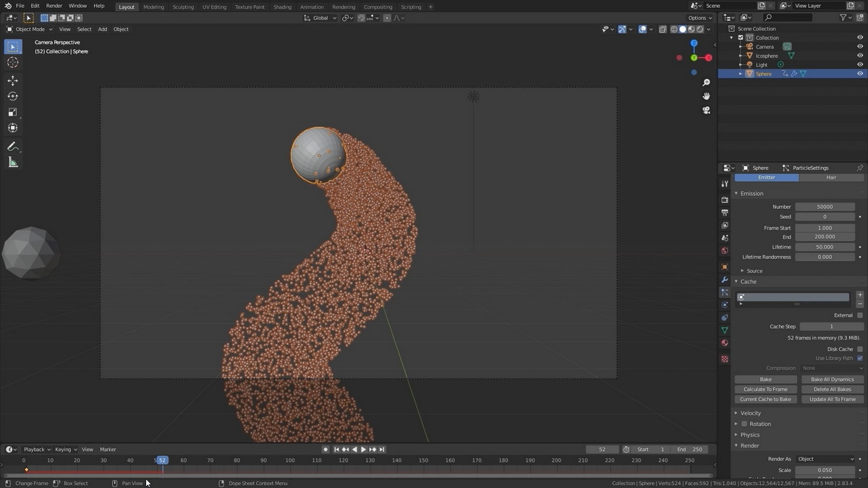Hide the Camera in the outliner
This screenshot has height=488, width=868.
click(x=860, y=46)
